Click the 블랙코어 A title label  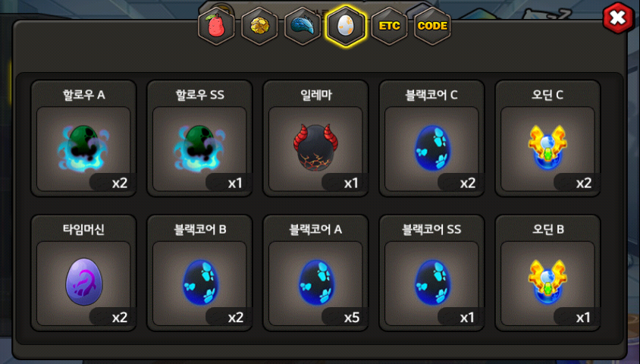pyautogui.click(x=315, y=229)
